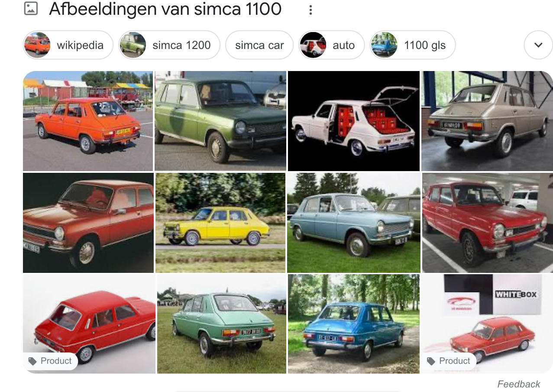Open the beige Simca in garage photo
553x392 pixels.
[487, 121]
